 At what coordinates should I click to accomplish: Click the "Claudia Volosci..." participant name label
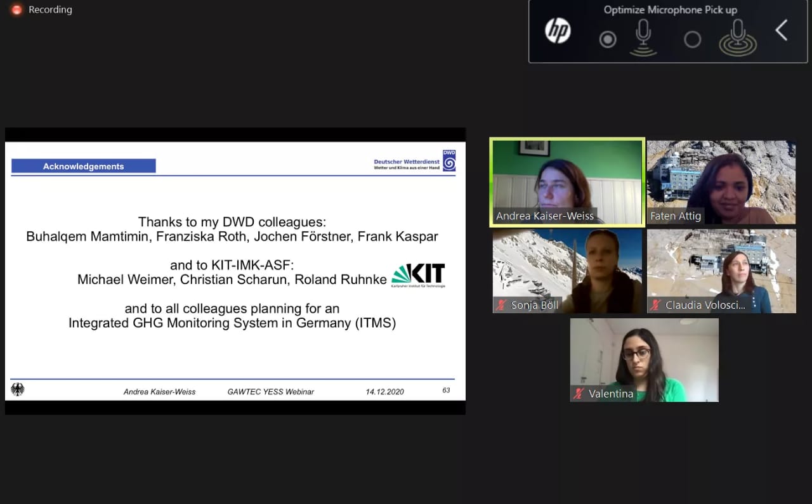705,306
